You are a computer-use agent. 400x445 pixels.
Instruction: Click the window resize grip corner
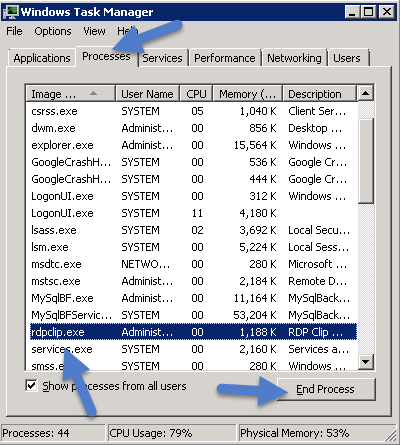pyautogui.click(x=391, y=435)
